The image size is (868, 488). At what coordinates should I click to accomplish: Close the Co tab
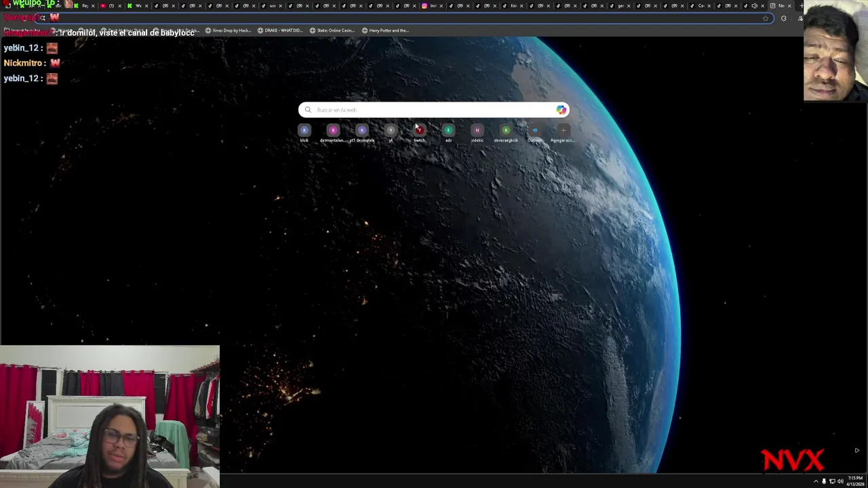pos(709,5)
